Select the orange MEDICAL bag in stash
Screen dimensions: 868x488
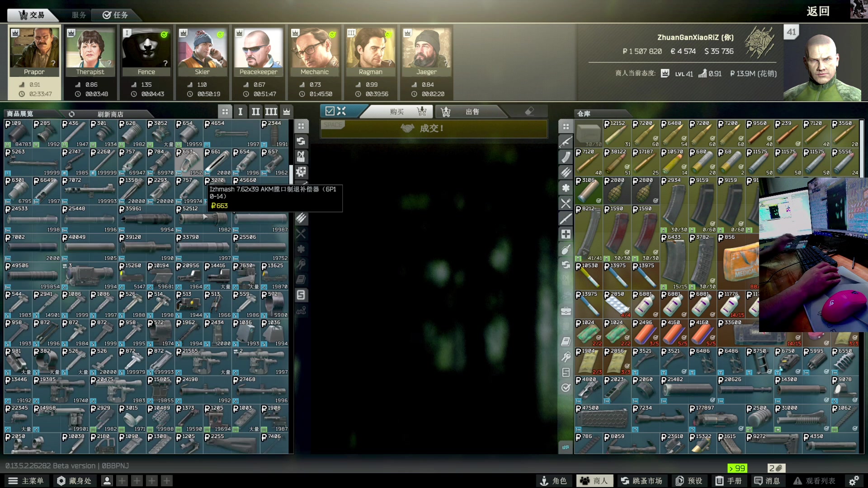(738, 262)
